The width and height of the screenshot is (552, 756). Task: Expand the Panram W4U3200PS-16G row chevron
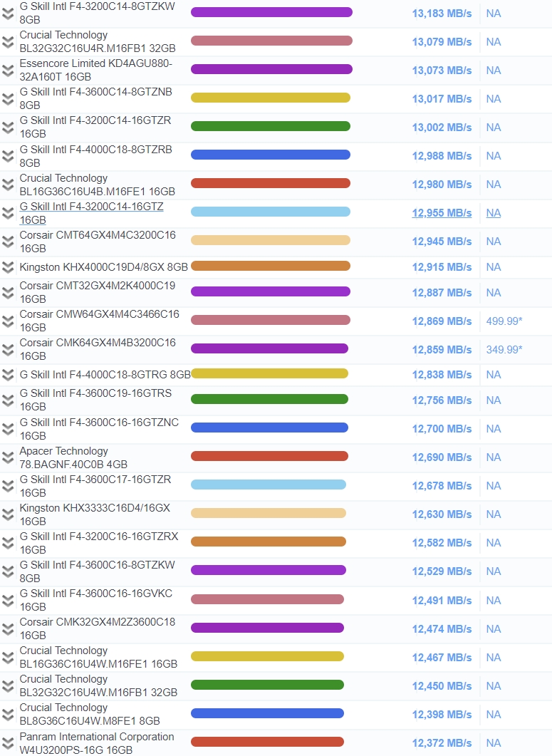pos(8,742)
